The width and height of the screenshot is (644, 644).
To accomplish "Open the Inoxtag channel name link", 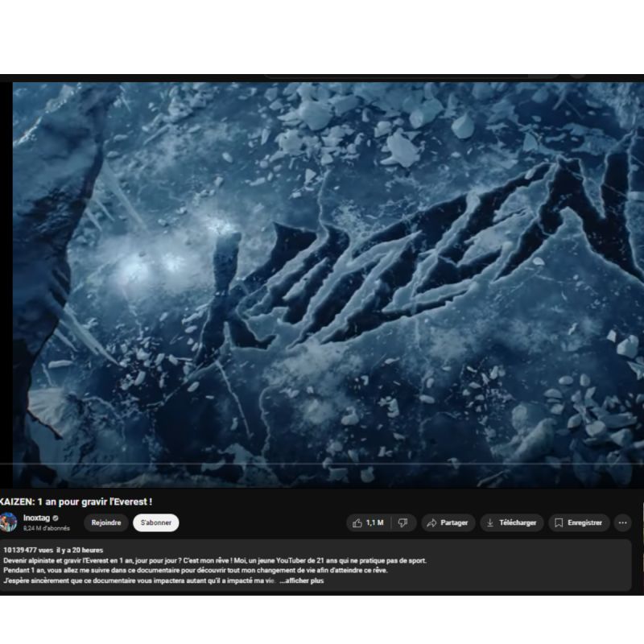I will [36, 518].
